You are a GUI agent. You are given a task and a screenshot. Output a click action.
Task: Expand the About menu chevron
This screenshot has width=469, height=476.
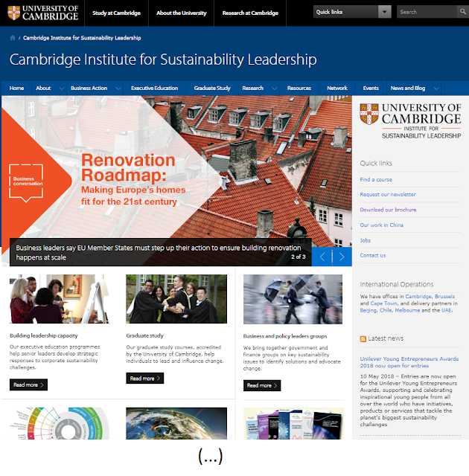pyautogui.click(x=62, y=89)
